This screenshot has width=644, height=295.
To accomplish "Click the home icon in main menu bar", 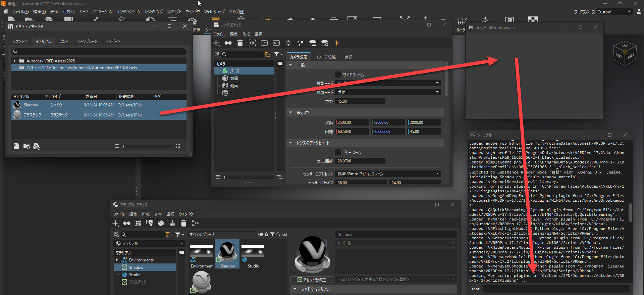I will [6, 11].
